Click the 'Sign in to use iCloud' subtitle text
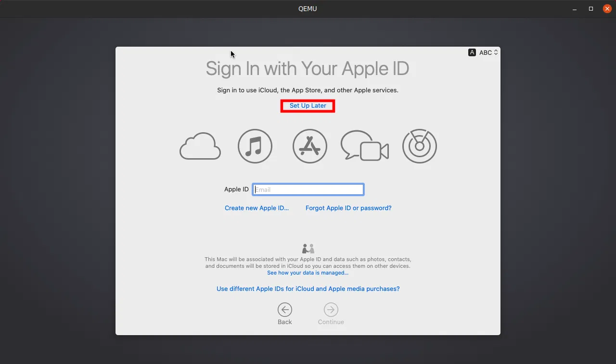This screenshot has height=364, width=616. (308, 90)
